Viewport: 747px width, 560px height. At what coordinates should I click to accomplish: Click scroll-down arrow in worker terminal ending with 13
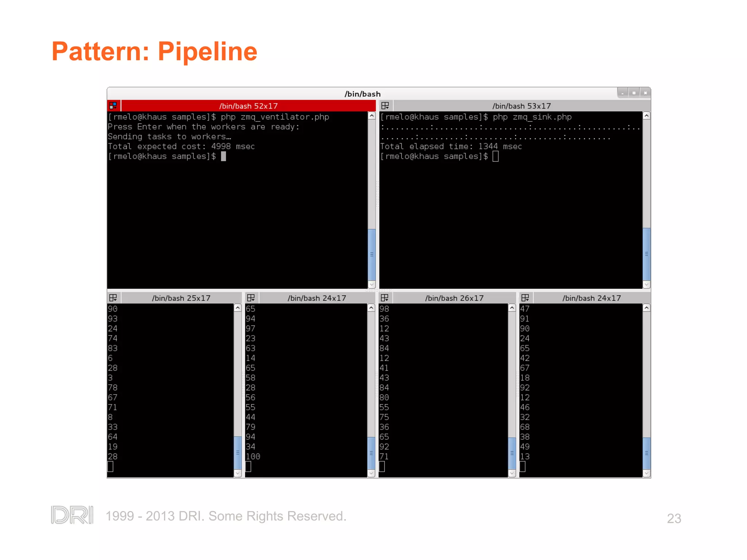(x=646, y=473)
